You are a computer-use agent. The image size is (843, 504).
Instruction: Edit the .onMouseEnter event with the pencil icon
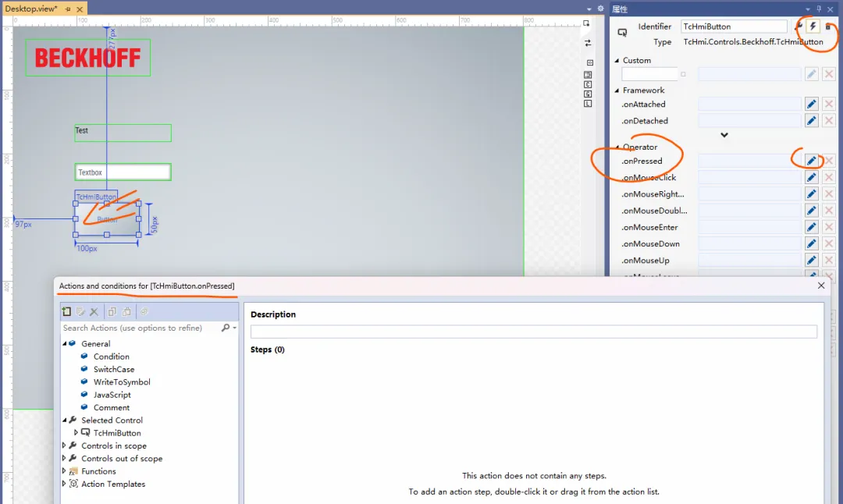[811, 227]
